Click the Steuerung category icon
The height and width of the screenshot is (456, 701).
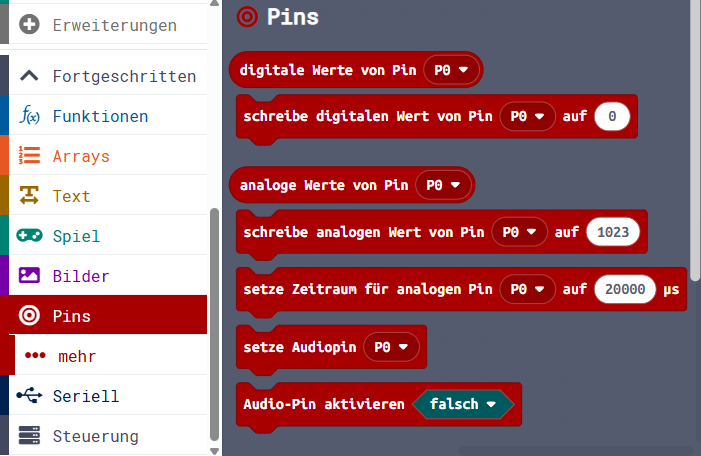point(29,436)
